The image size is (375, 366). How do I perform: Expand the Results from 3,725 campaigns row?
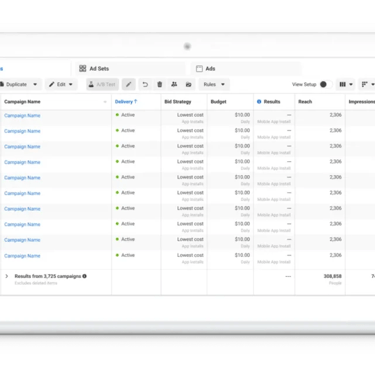point(7,276)
